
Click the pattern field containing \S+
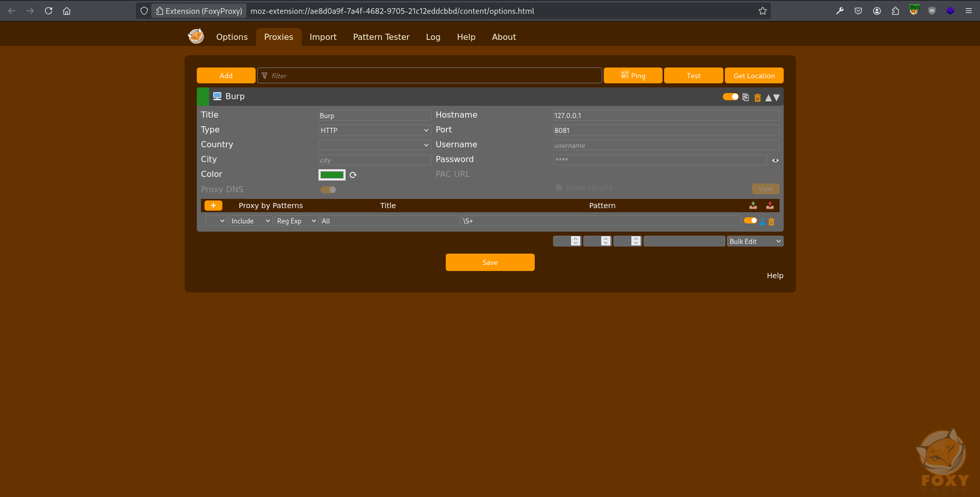pos(601,221)
